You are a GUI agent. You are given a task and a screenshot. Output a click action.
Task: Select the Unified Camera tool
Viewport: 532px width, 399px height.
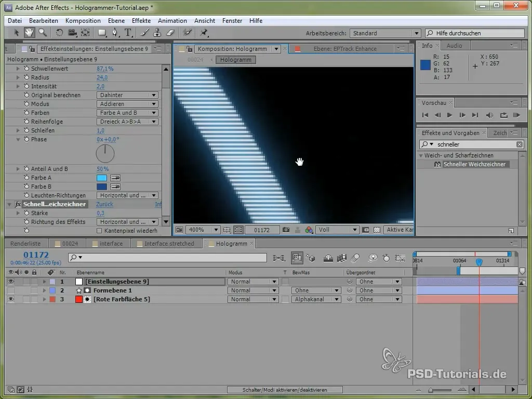[x=72, y=33]
